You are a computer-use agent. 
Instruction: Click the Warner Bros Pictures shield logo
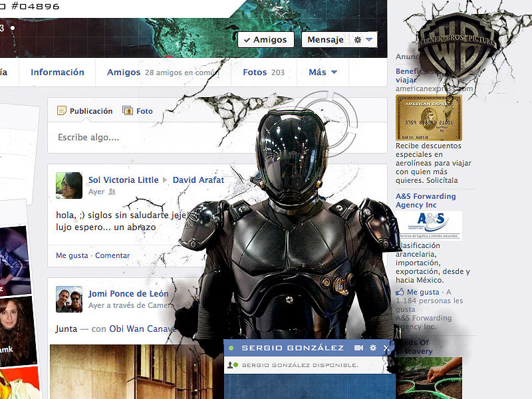(457, 46)
